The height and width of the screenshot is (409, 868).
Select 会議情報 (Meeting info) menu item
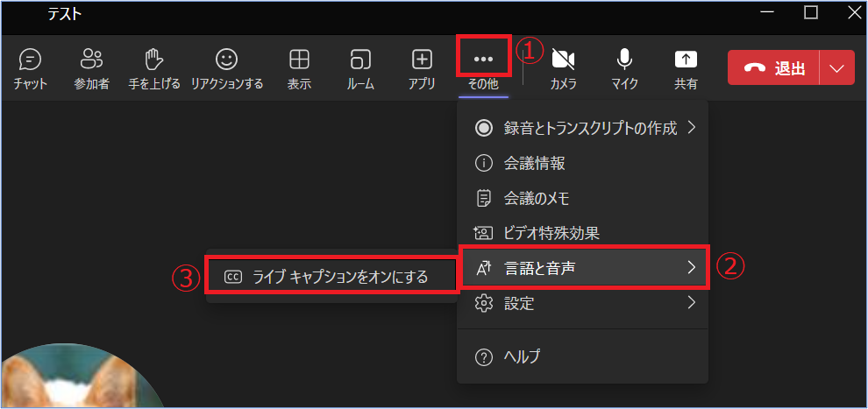(534, 163)
